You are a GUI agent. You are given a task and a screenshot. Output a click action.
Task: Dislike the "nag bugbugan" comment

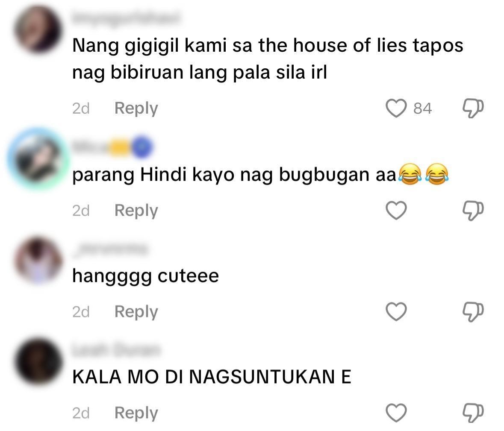pos(473,211)
